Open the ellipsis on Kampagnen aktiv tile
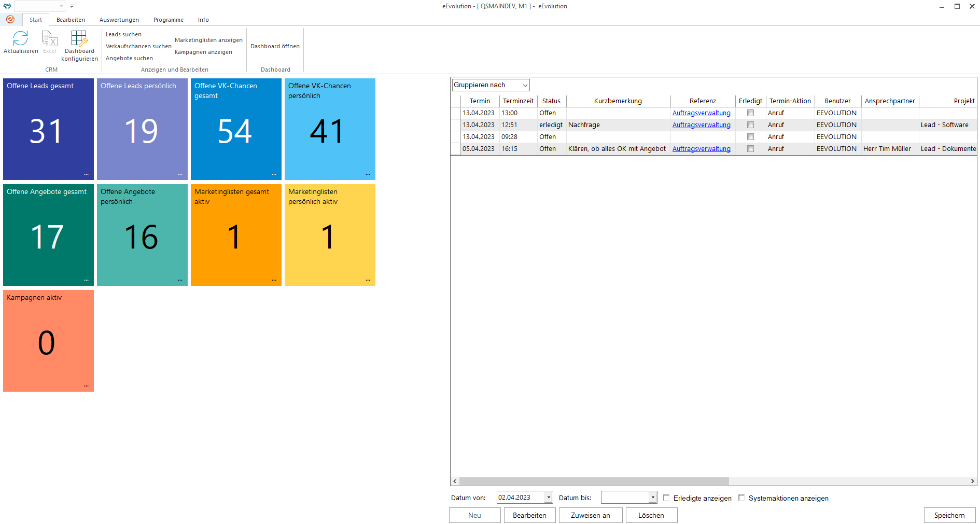The height and width of the screenshot is (524, 980). pos(86,386)
